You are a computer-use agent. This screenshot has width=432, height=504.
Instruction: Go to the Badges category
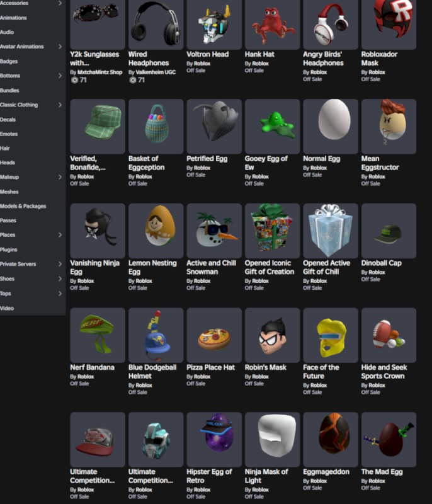9,61
